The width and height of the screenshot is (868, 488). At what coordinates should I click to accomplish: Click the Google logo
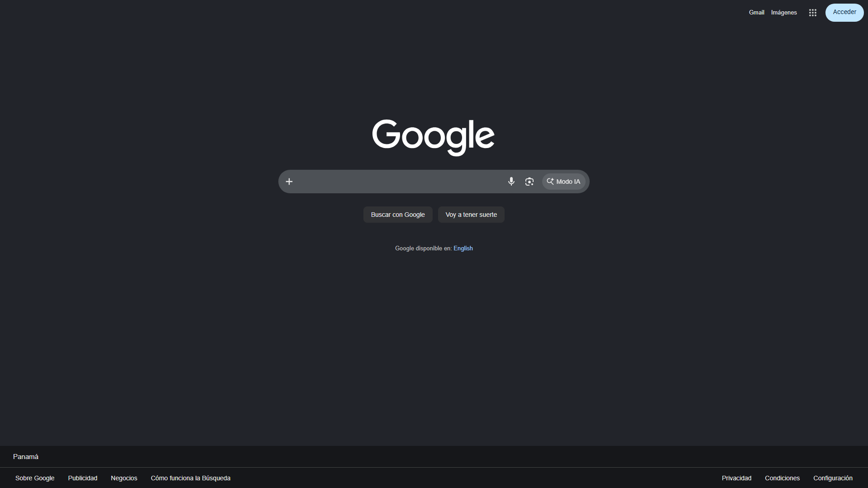(x=433, y=137)
